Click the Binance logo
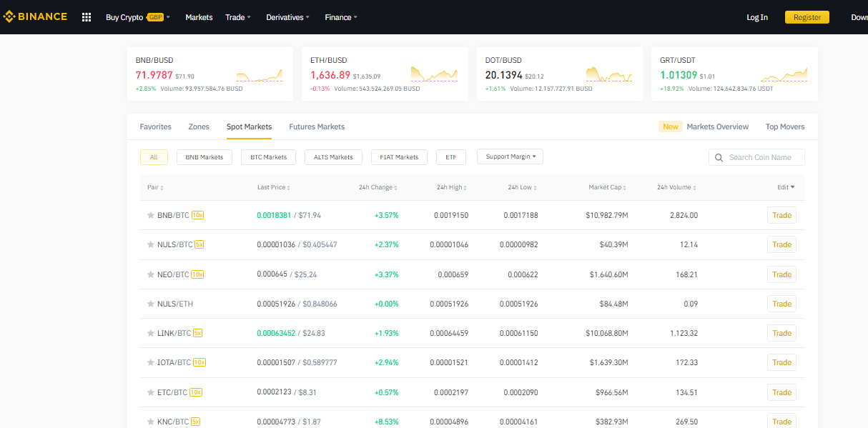Image resolution: width=868 pixels, height=428 pixels. tap(35, 17)
